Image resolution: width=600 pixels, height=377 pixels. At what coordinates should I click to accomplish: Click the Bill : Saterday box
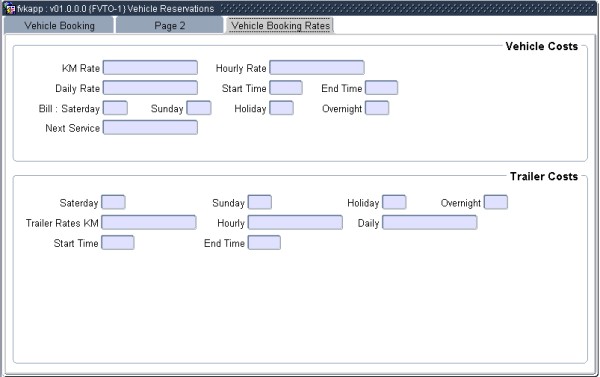pos(115,108)
